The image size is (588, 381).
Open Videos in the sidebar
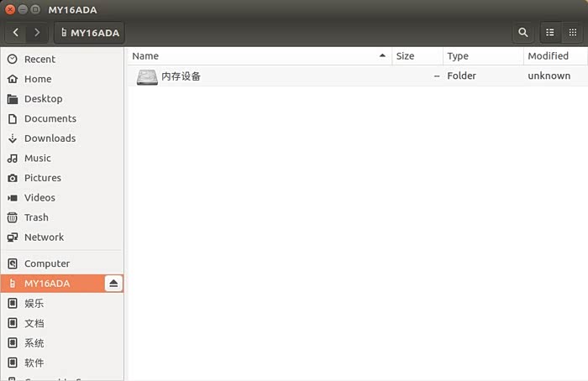[62, 198]
